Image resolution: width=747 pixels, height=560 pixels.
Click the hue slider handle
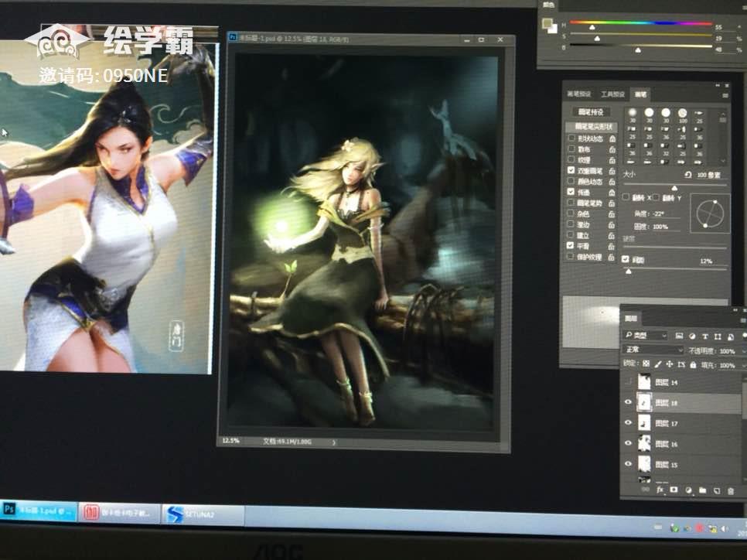592,28
